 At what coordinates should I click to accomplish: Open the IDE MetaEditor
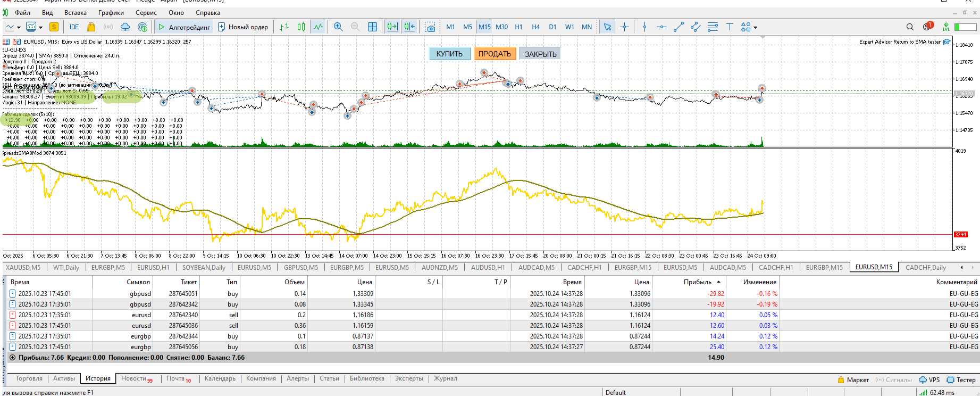click(x=74, y=27)
